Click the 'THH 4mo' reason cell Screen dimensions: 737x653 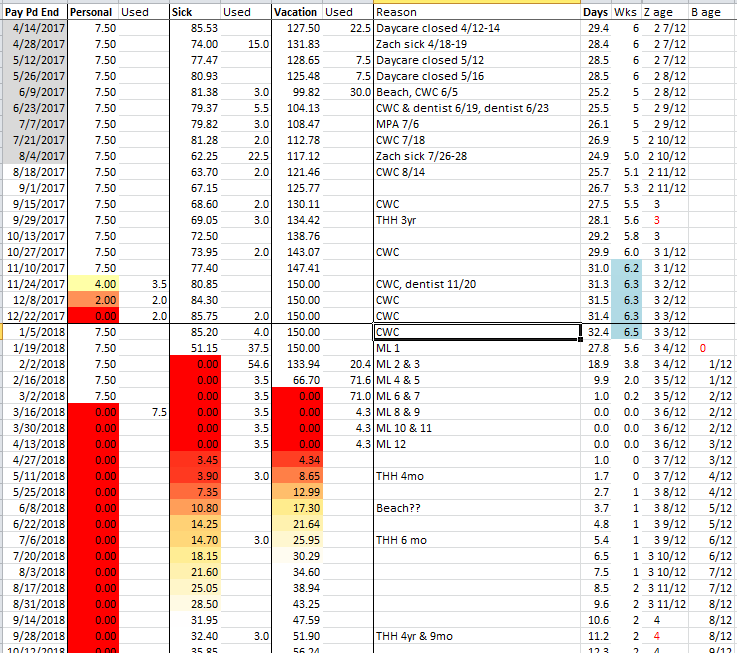477,476
